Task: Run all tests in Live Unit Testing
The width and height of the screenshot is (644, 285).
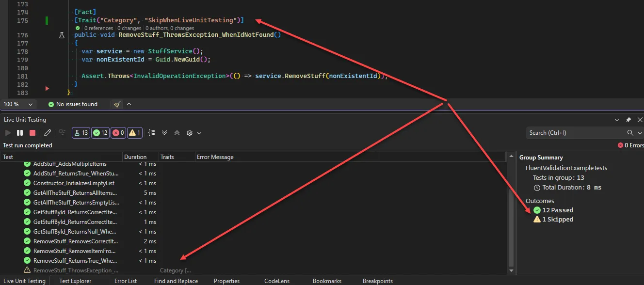Action: pyautogui.click(x=8, y=132)
